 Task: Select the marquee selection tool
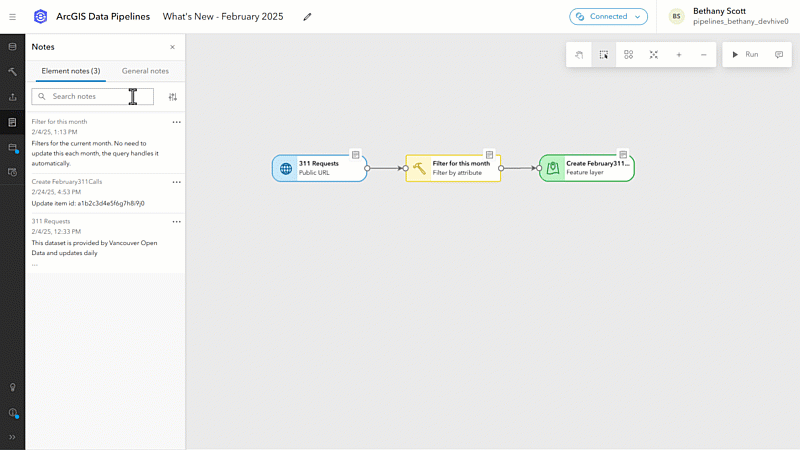tap(604, 55)
